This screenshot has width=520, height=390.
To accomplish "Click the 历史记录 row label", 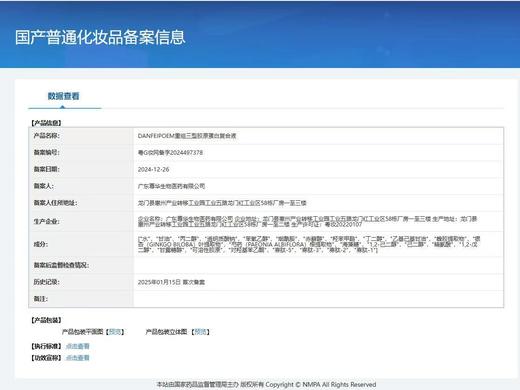I will tap(46, 282).
